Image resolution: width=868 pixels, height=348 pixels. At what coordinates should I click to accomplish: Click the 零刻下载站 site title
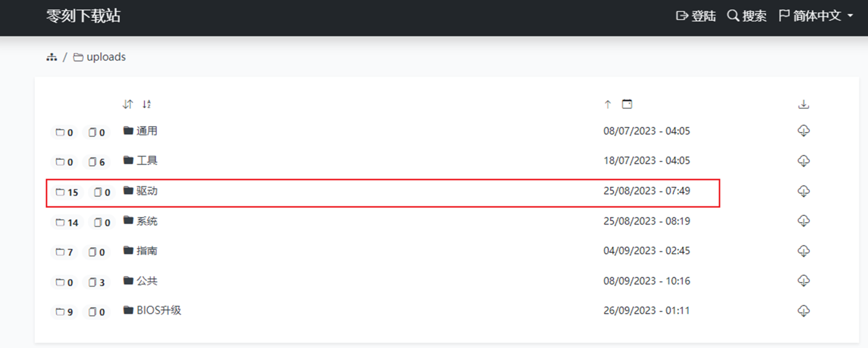83,16
